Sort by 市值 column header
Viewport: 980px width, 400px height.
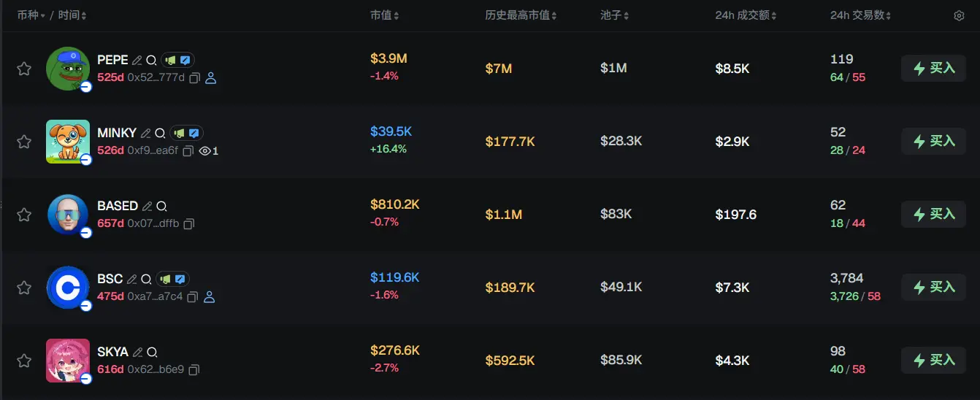pyautogui.click(x=385, y=16)
